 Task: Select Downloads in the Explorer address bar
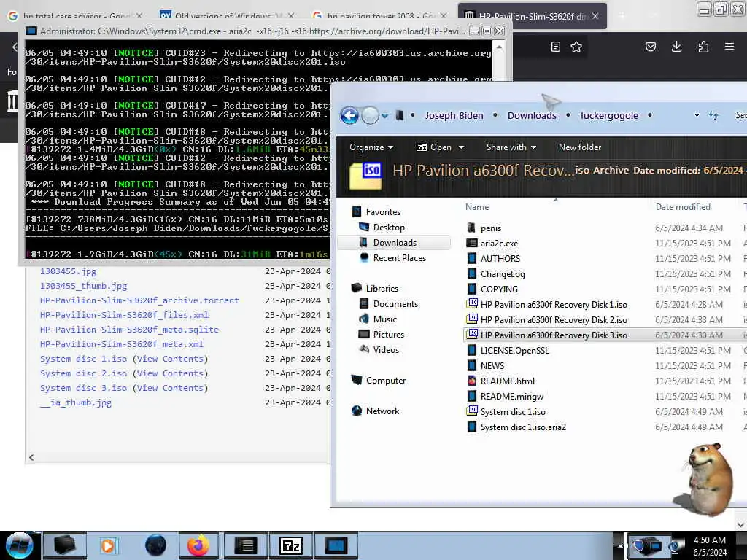[532, 116]
